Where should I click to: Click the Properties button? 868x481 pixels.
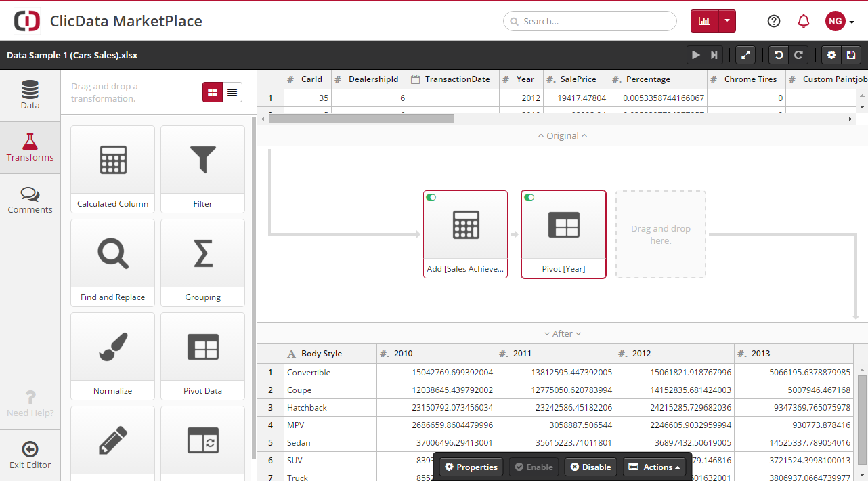471,467
